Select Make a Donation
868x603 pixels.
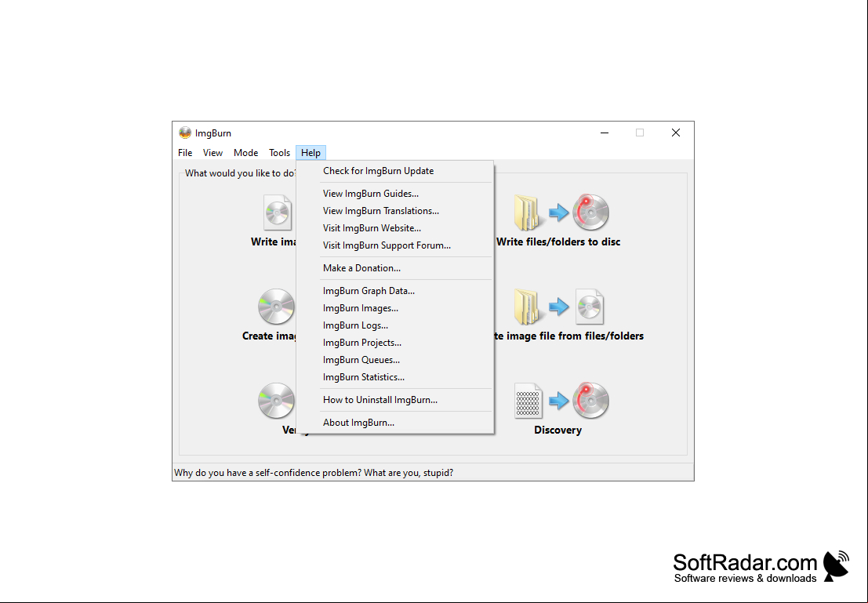(x=394, y=268)
